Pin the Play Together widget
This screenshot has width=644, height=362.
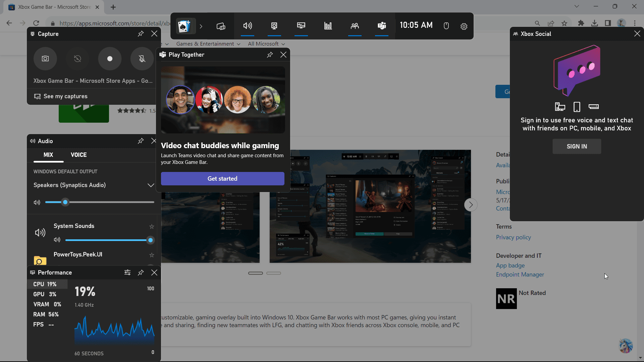pos(270,55)
